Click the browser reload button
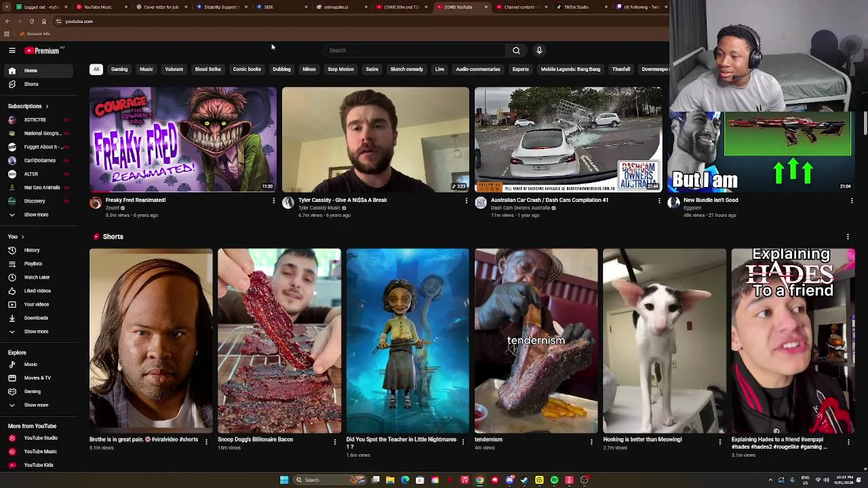Image resolution: width=868 pixels, height=488 pixels. [31, 22]
